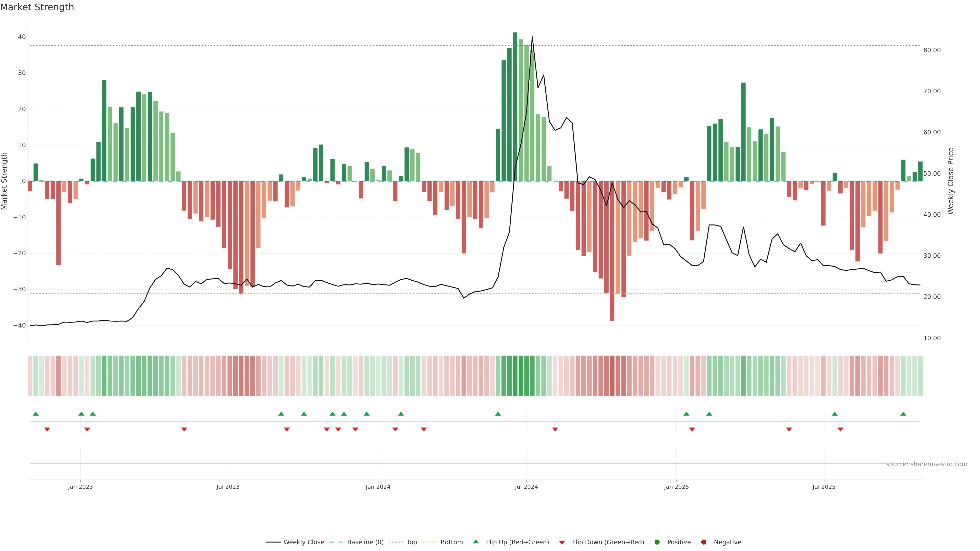Click the Jan 2023 x-axis label
Screen dimensions: 980x551
tap(80, 487)
